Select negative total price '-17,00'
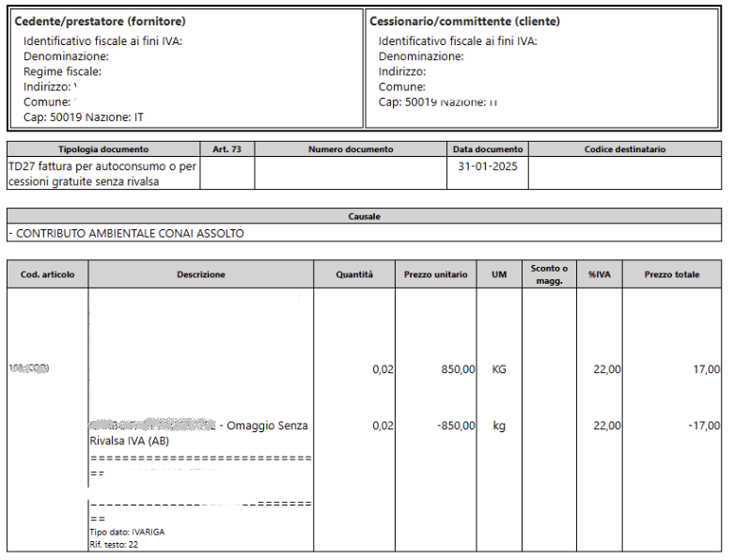 [704, 426]
